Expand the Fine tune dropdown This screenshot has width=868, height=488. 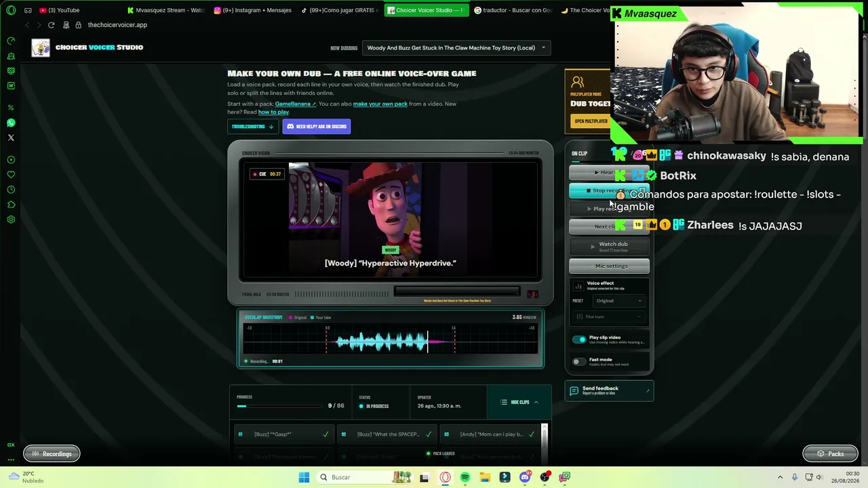[x=609, y=317]
